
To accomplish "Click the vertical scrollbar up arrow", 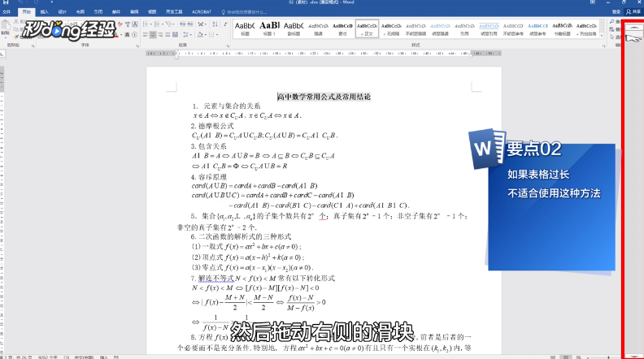I will (634, 28).
